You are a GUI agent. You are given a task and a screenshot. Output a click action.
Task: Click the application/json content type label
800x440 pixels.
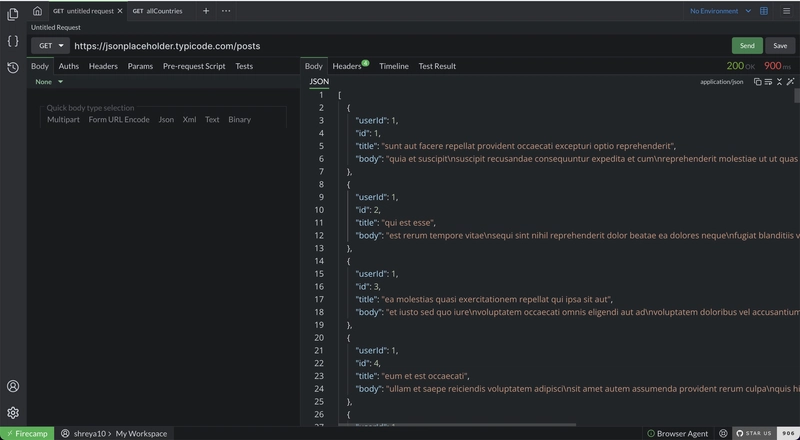click(x=721, y=82)
